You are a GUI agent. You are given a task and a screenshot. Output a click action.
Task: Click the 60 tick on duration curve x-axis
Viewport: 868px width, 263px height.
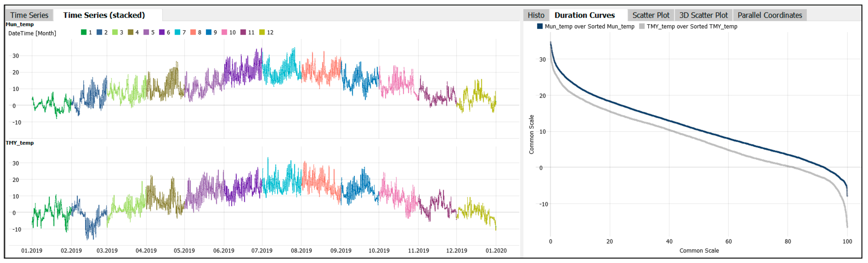point(728,242)
